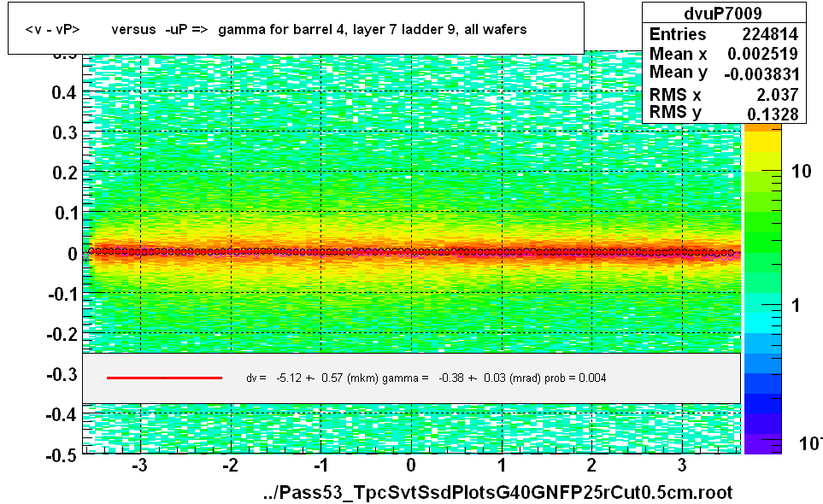The image size is (823, 504).
Task: Click x-axis label 1
Action: point(502,466)
